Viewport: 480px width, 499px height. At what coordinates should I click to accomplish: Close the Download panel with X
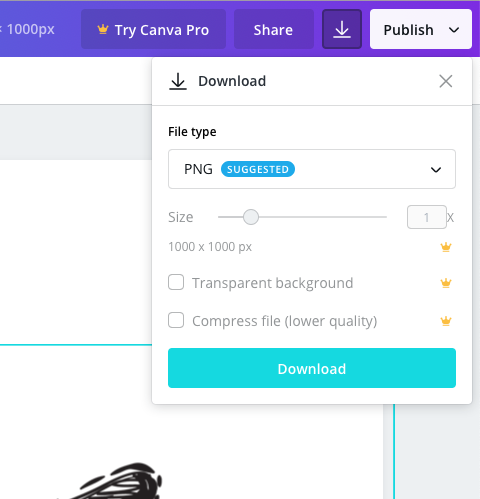pyautogui.click(x=446, y=81)
